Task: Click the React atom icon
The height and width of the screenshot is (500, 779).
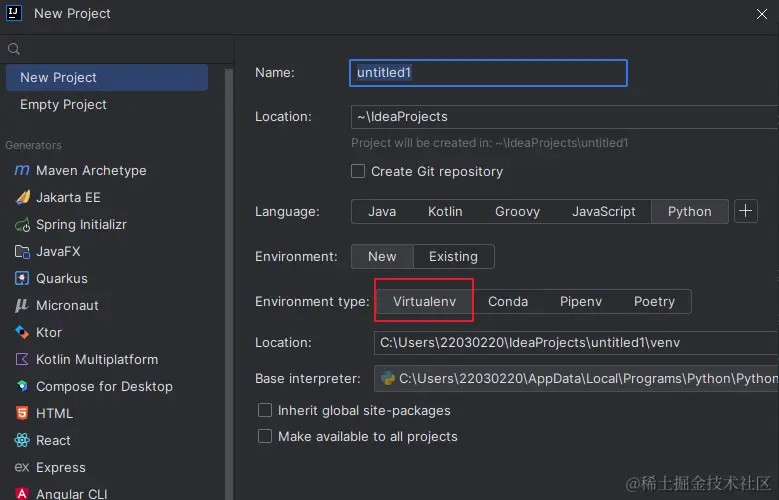Action: click(22, 440)
